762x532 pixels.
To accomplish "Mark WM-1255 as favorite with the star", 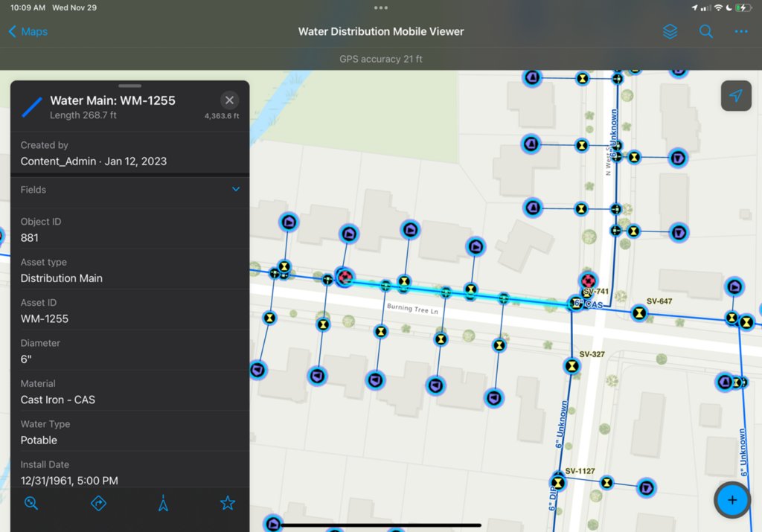I will tap(227, 503).
